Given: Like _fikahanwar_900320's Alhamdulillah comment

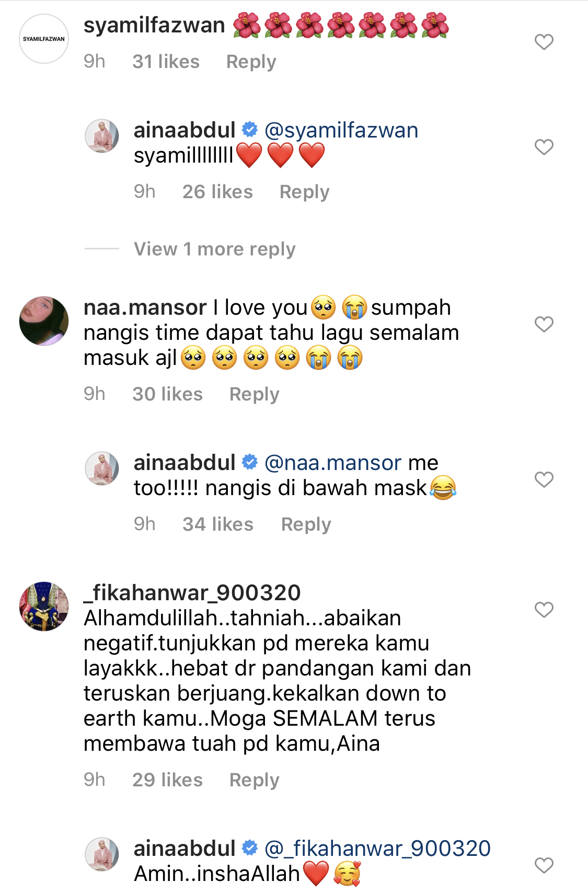Looking at the screenshot, I should tap(544, 610).
